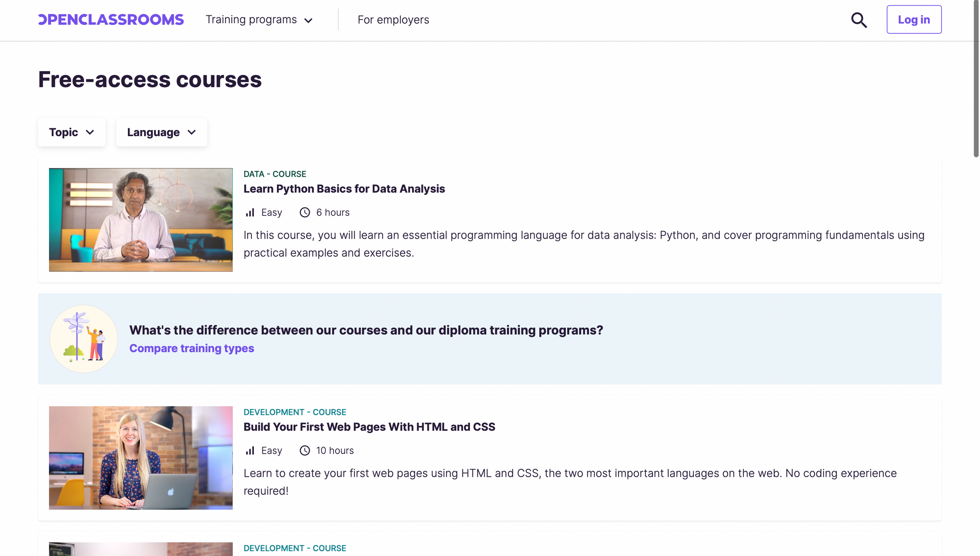Screen dimensions: 980x556
Task: Click Easy difficulty label on HTML course
Action: click(x=271, y=450)
